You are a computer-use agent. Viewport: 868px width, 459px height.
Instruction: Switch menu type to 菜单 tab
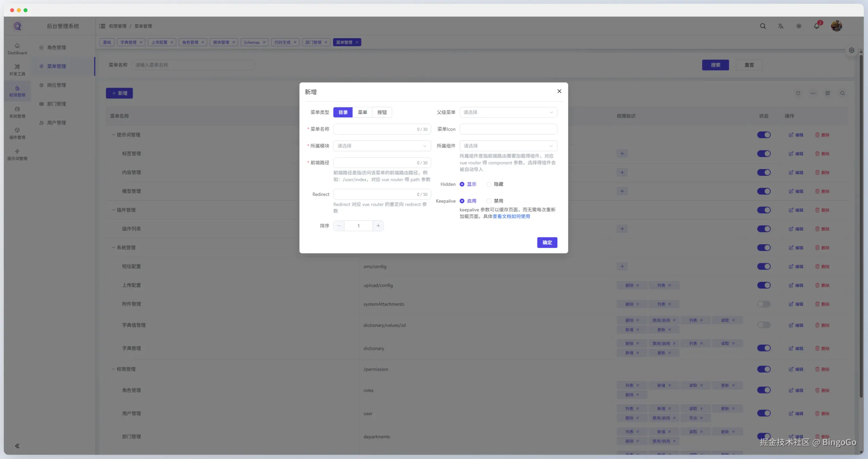tap(362, 112)
